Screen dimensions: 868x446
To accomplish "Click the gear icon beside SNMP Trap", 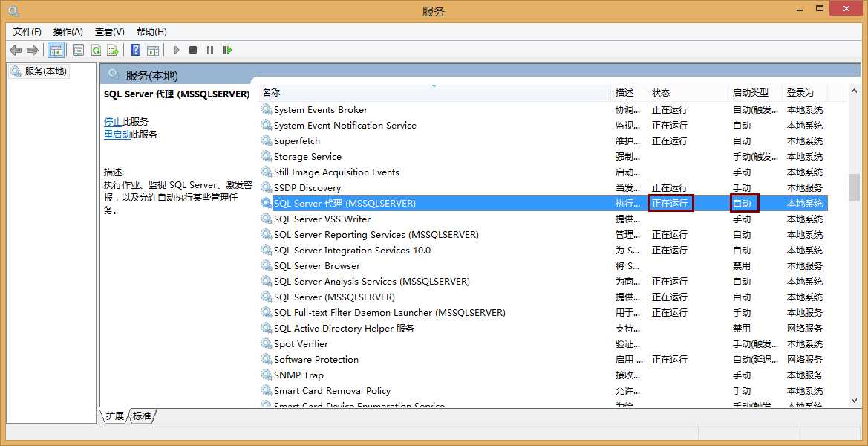I will click(267, 375).
